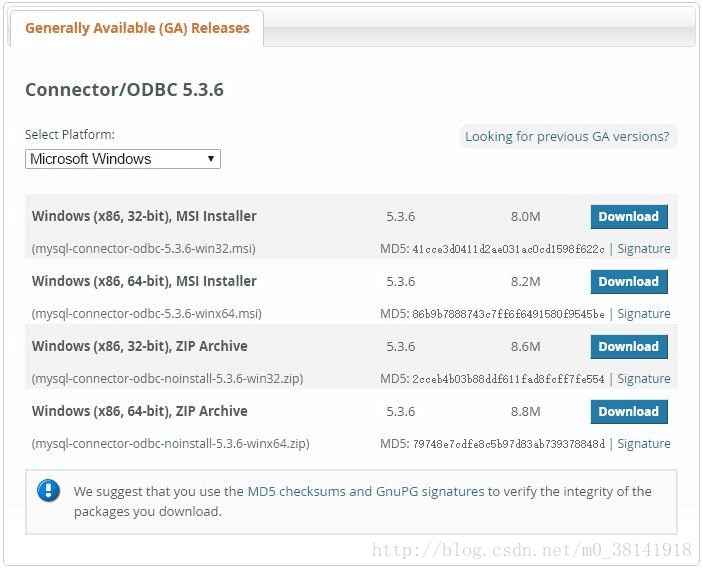This screenshot has height=570, width=703.
Task: Click the mysql-connector-odbc-noinstall-5.3.6-win32.zip filename
Action: click(167, 379)
